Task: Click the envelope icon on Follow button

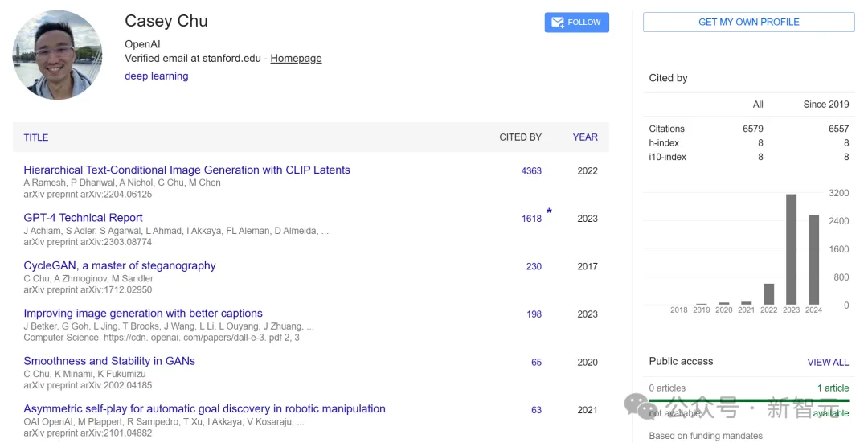Action: point(558,23)
